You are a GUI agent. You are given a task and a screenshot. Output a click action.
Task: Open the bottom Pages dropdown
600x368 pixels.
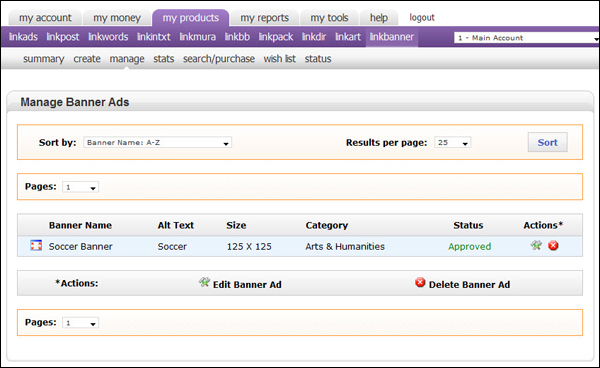(x=80, y=323)
